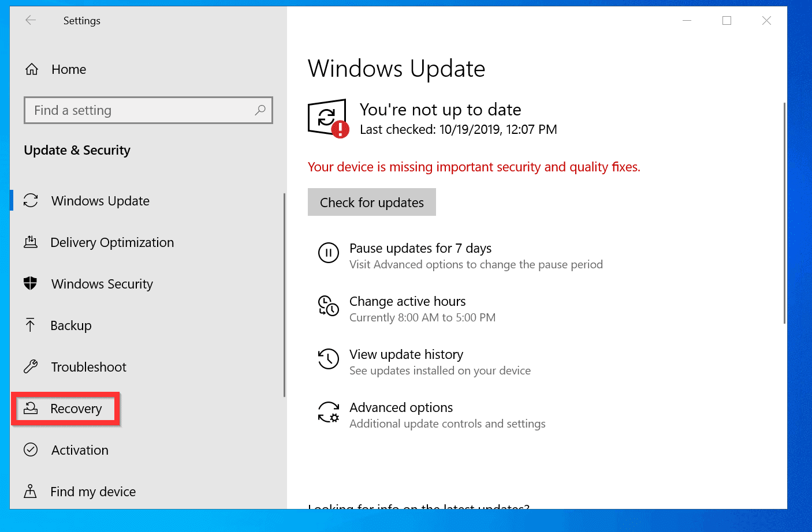Viewport: 812px width, 532px height.
Task: Click the search magnifier in Find a setting
Action: coord(260,110)
